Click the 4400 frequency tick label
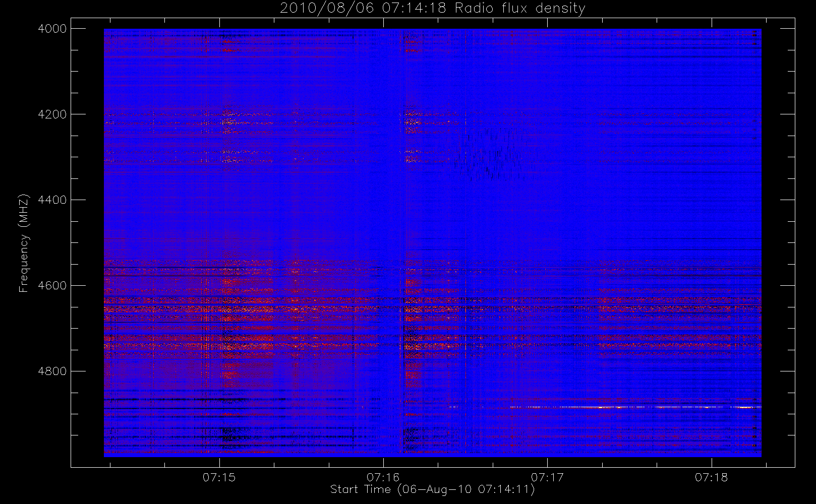The image size is (816, 504). (x=52, y=200)
